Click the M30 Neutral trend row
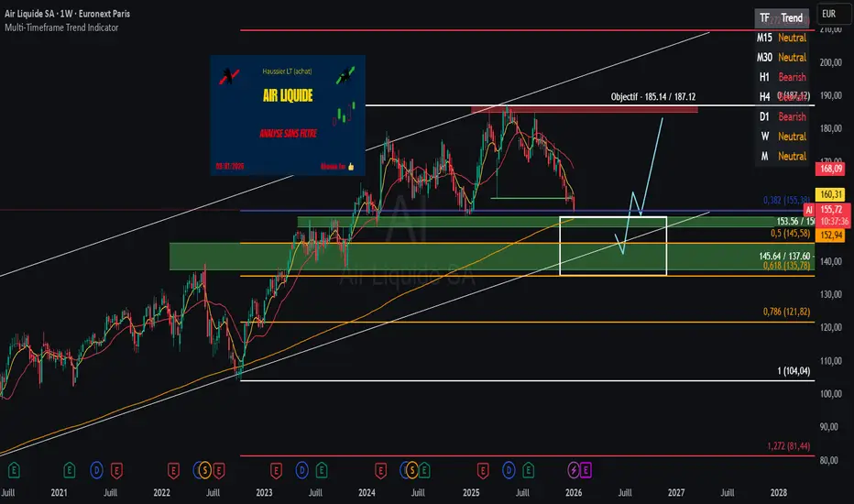 coord(782,57)
